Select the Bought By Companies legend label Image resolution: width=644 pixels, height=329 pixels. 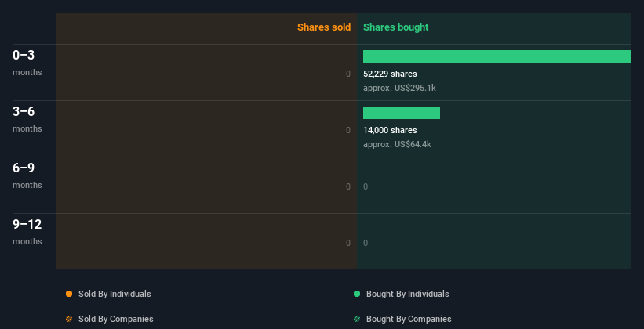coord(409,319)
